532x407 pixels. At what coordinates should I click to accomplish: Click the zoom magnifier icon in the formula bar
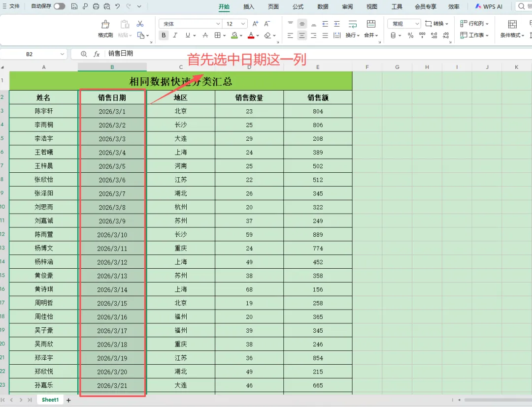[84, 54]
